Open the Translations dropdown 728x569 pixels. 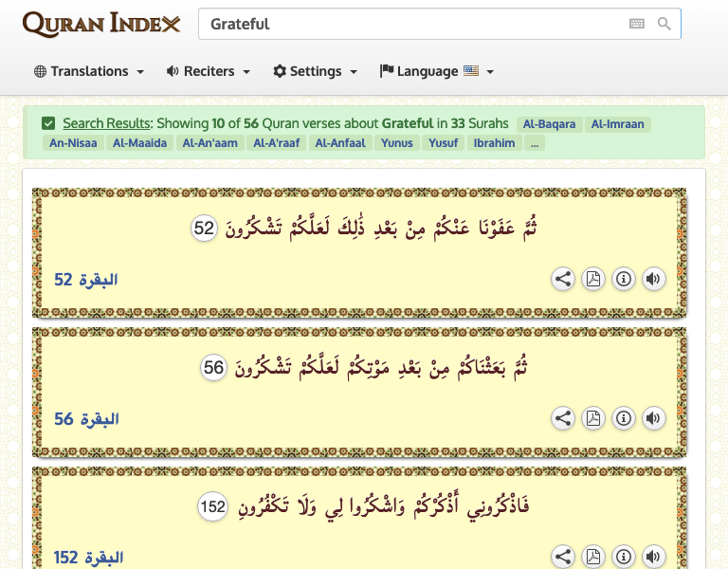89,71
